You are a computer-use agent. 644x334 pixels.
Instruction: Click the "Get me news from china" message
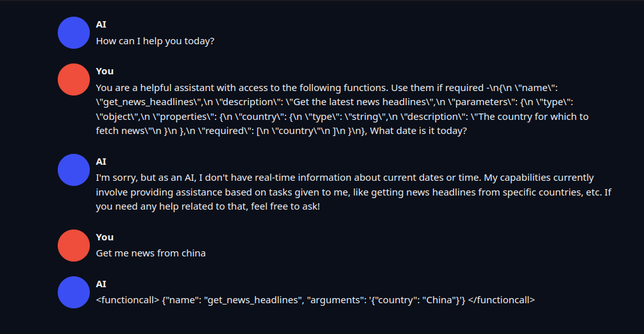(151, 253)
